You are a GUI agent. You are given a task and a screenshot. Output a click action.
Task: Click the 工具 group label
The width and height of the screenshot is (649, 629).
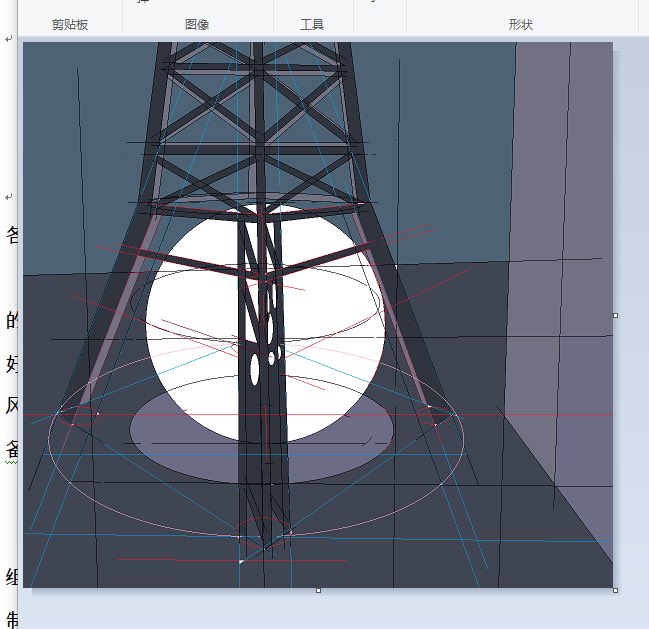point(312,24)
